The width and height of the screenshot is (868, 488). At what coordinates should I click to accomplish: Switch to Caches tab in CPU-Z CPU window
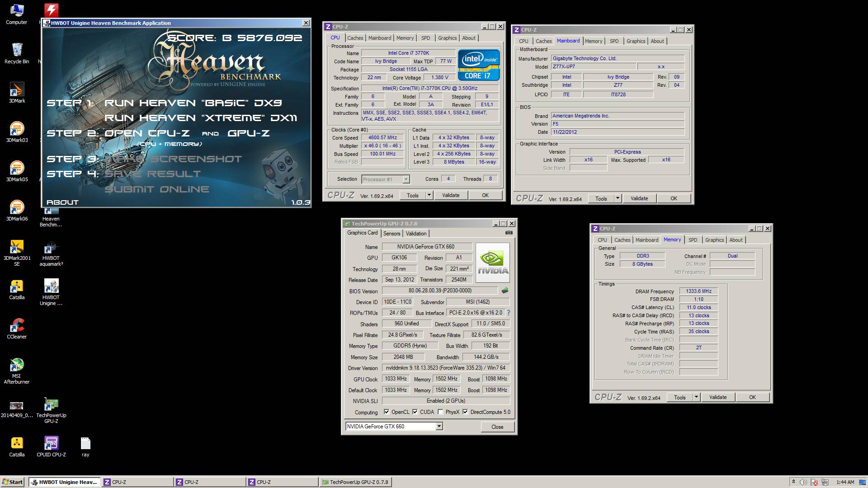coord(355,38)
